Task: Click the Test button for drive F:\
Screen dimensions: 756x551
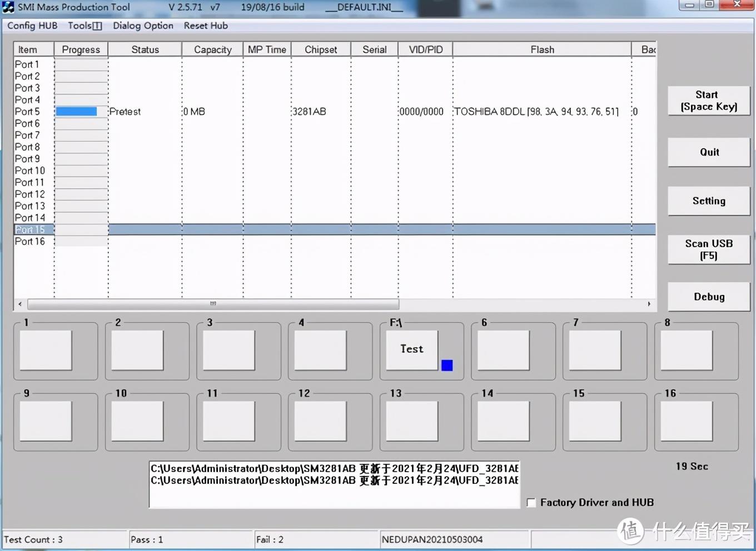Action: [412, 350]
